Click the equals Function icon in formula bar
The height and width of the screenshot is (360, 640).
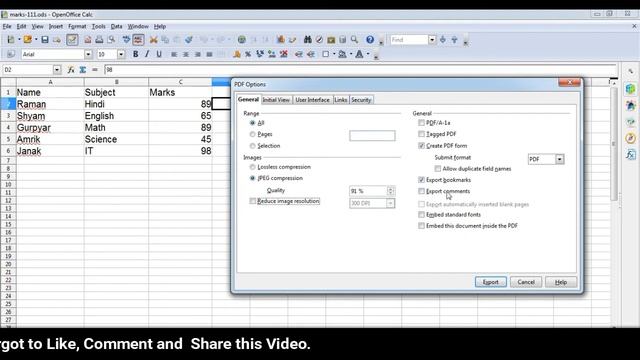[x=95, y=70]
